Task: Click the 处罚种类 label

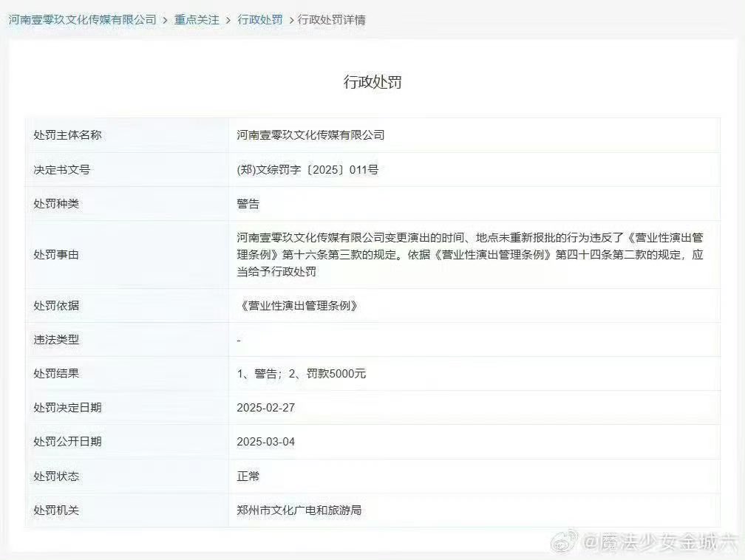Action: point(56,204)
